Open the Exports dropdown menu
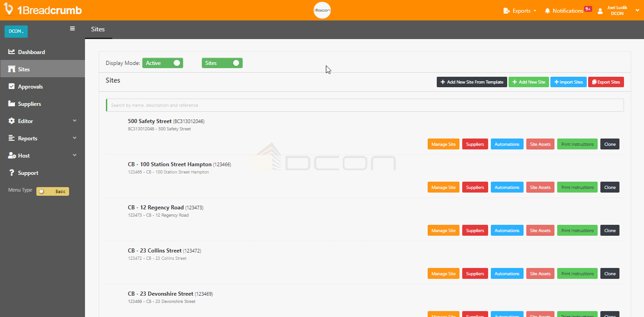The width and height of the screenshot is (644, 317). pyautogui.click(x=520, y=11)
